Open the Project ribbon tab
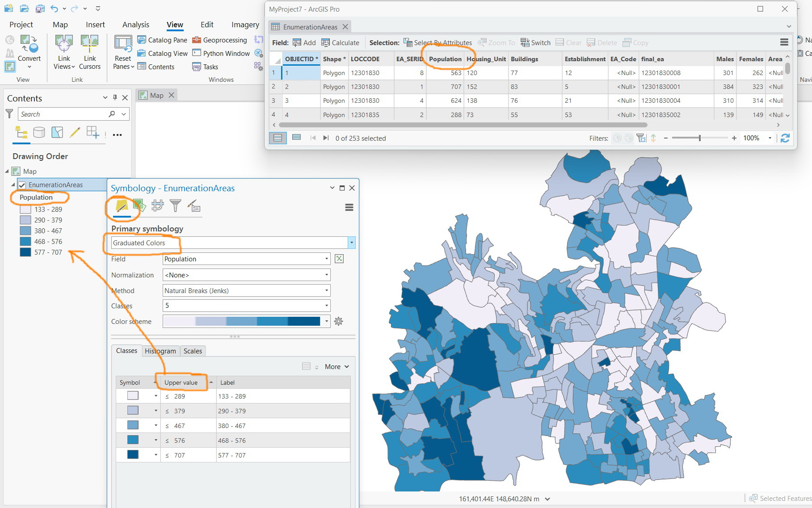This screenshot has width=812, height=508. [x=21, y=25]
